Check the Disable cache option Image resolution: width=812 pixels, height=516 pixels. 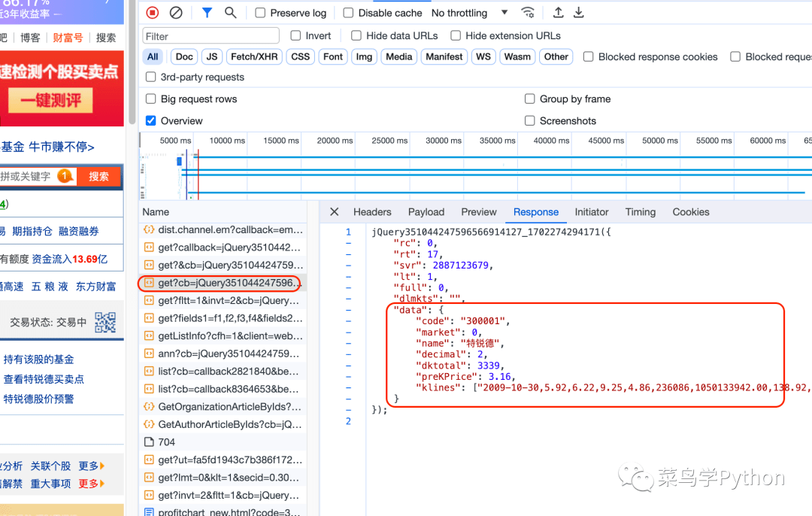(x=348, y=13)
